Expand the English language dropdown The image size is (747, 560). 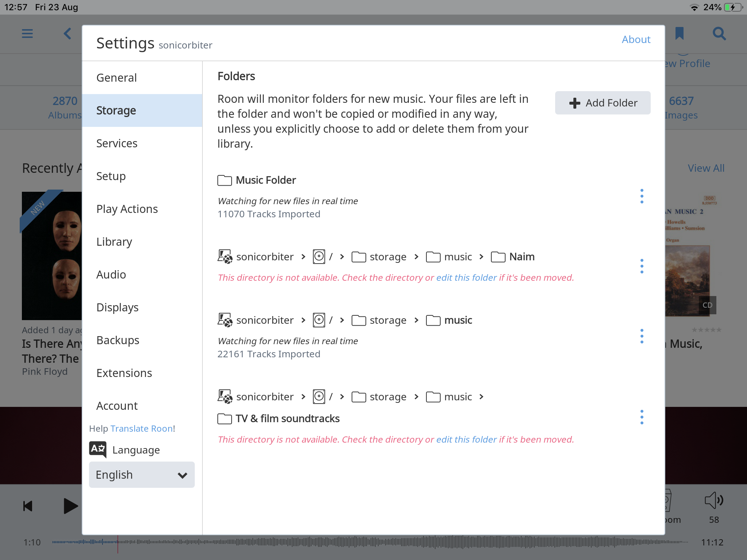(142, 475)
